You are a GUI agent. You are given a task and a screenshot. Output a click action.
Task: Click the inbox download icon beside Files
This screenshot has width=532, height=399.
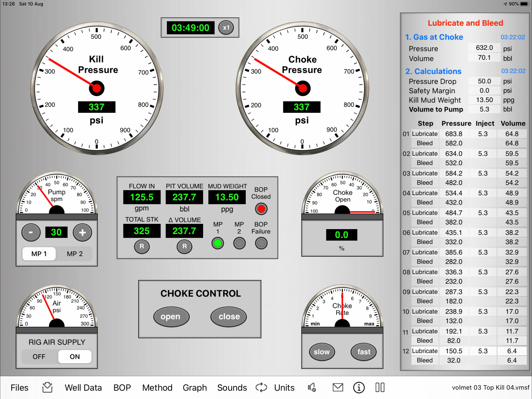(x=47, y=388)
